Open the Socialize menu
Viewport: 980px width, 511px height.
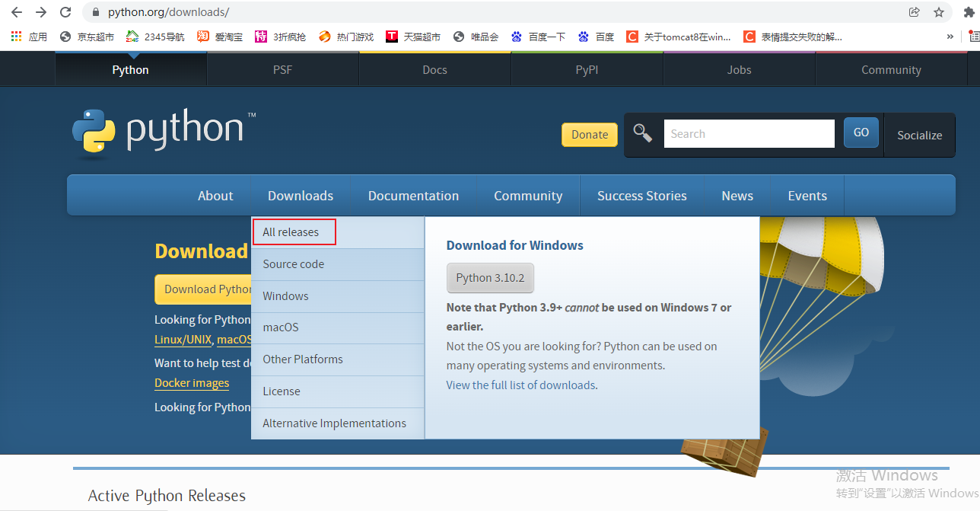919,135
